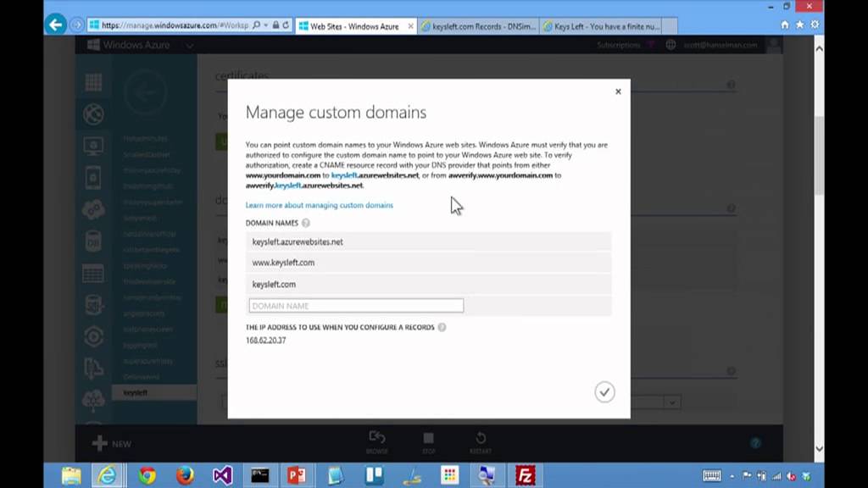Refresh the page in the address bar
This screenshot has height=488, width=868.
coord(287,25)
